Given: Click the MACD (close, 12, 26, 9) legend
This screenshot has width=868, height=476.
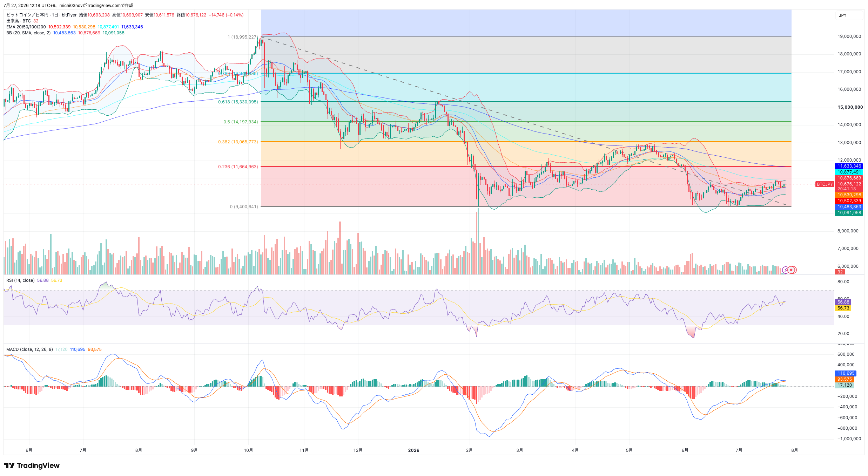Looking at the screenshot, I should pyautogui.click(x=29, y=349).
